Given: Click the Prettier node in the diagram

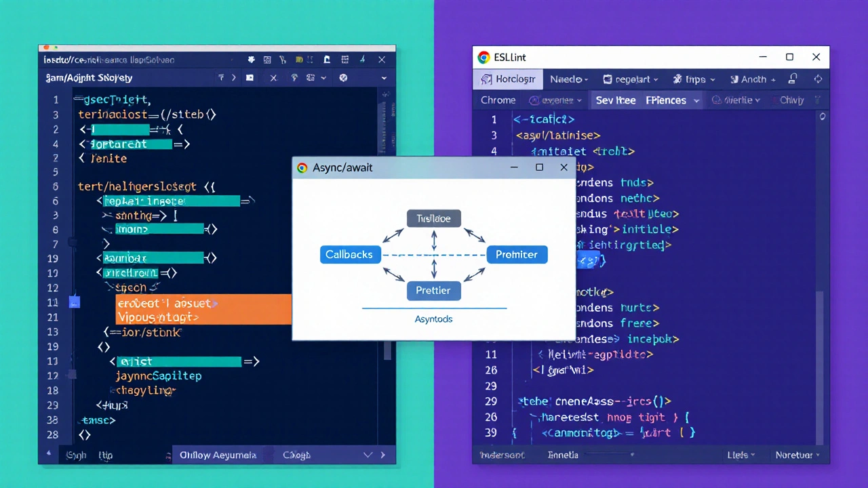Looking at the screenshot, I should [x=433, y=290].
